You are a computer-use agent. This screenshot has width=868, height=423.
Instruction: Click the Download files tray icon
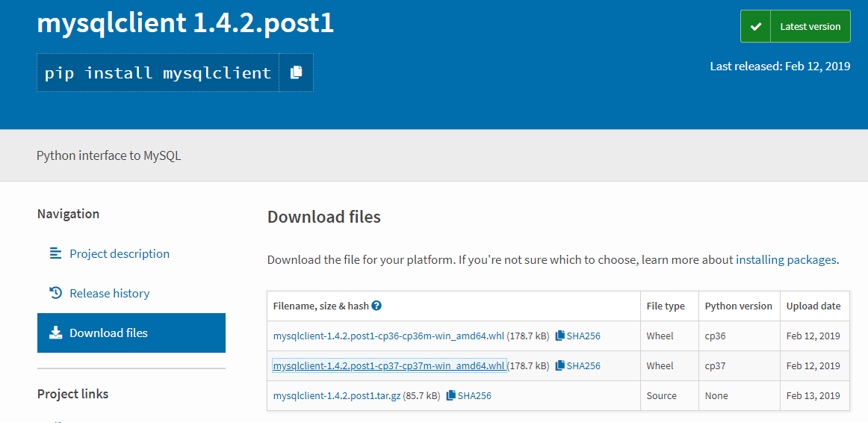[x=56, y=333]
